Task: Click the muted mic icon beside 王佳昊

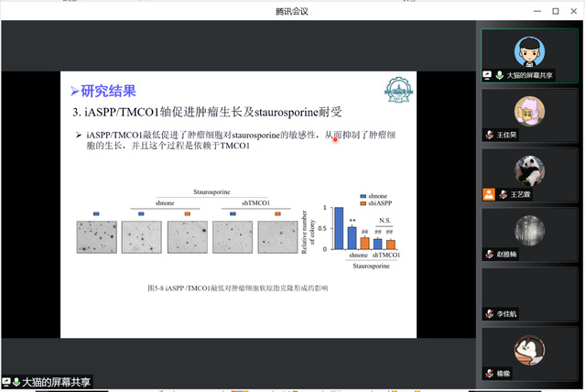Action: pos(490,135)
